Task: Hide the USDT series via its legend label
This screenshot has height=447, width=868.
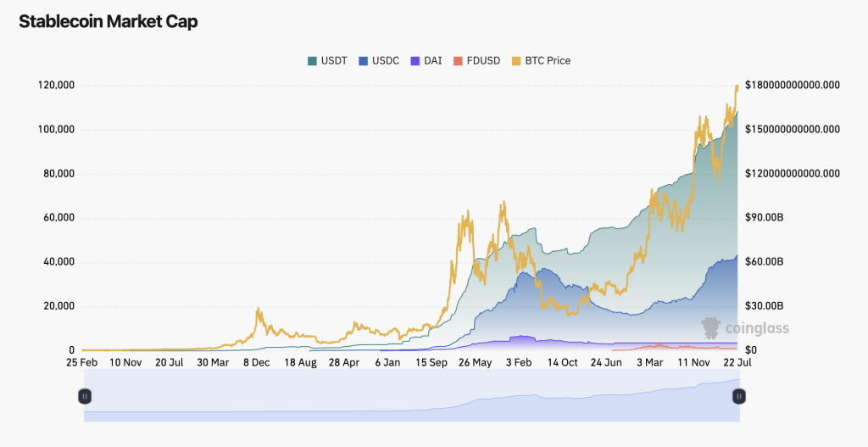Action: pos(334,61)
